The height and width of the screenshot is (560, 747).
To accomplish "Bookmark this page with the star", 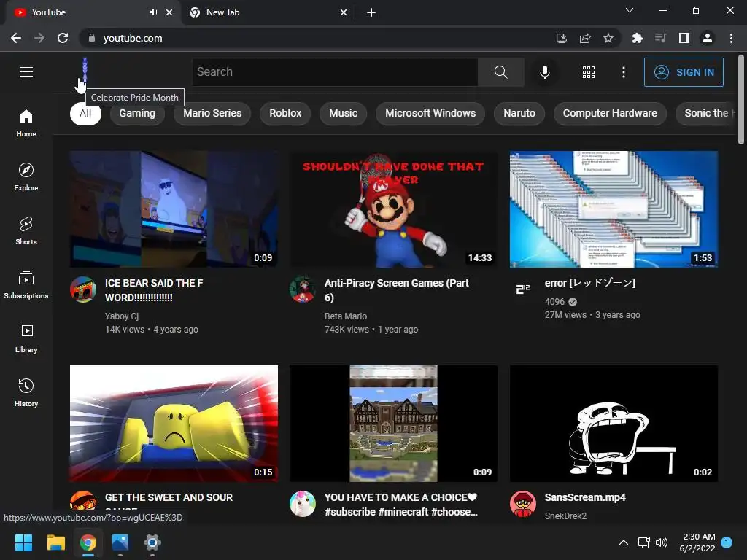I will pyautogui.click(x=608, y=38).
